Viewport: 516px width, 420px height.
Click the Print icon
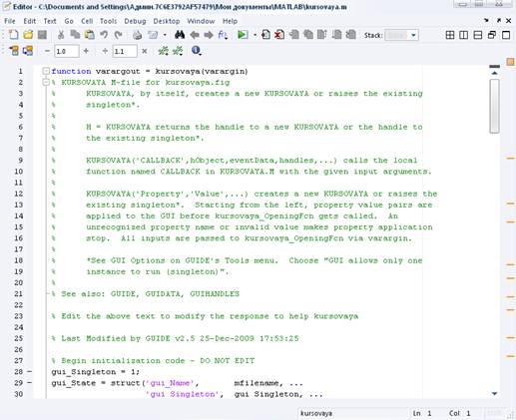137,35
